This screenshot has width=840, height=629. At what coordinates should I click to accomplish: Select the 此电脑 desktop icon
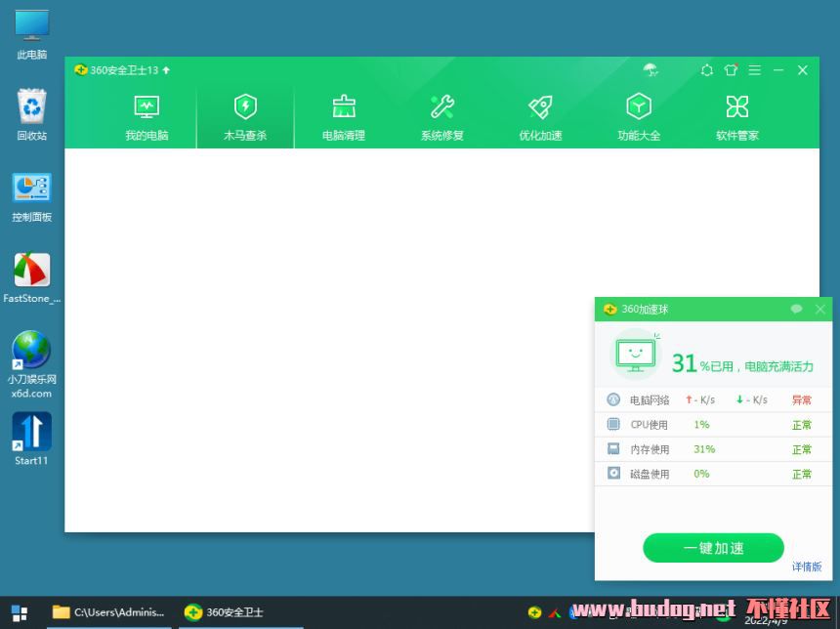[31, 35]
